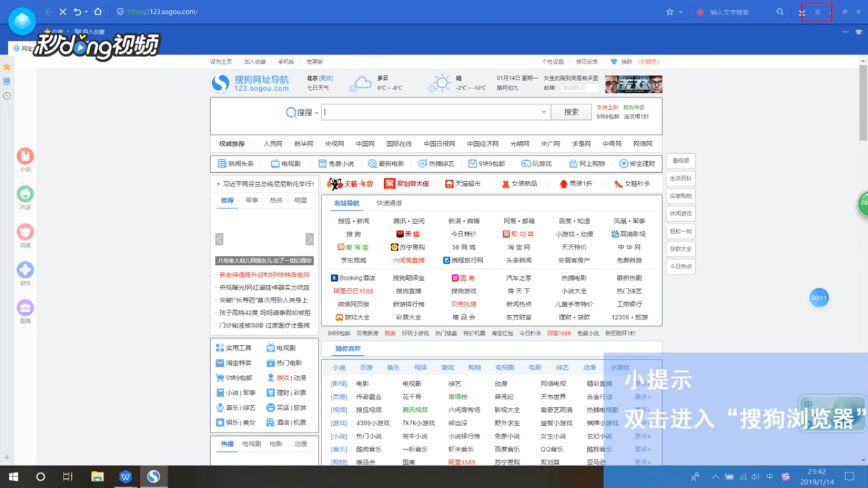Viewport: 868px width, 488px height.
Task: Switch to 快速通道 tab
Action: [389, 203]
